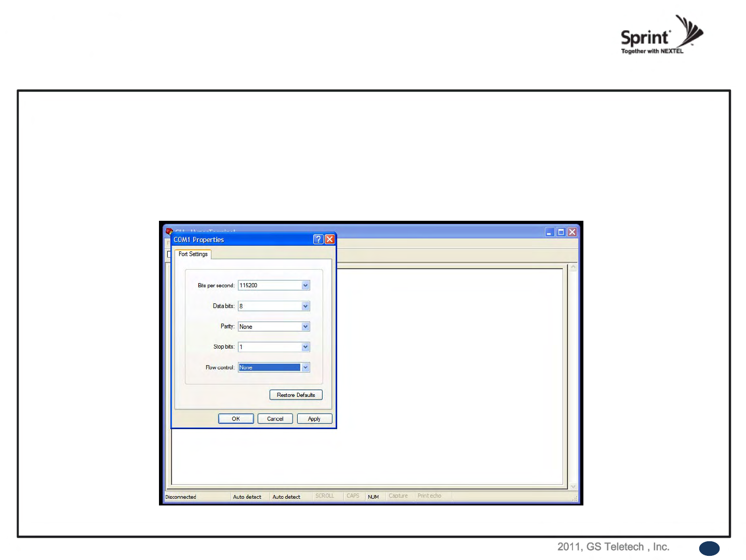The height and width of the screenshot is (560, 746).
Task: Click the HyperTerminal scrollbar down arrow
Action: pyautogui.click(x=574, y=486)
